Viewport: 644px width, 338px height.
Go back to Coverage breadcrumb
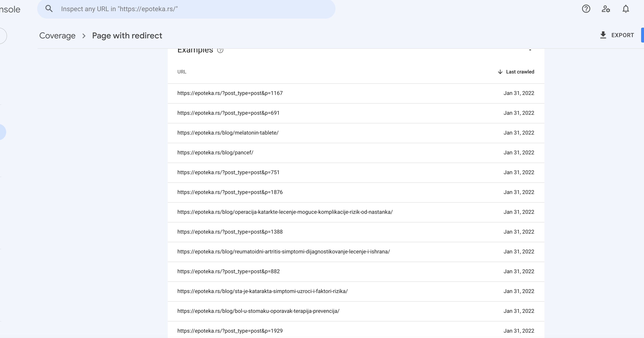(x=57, y=35)
